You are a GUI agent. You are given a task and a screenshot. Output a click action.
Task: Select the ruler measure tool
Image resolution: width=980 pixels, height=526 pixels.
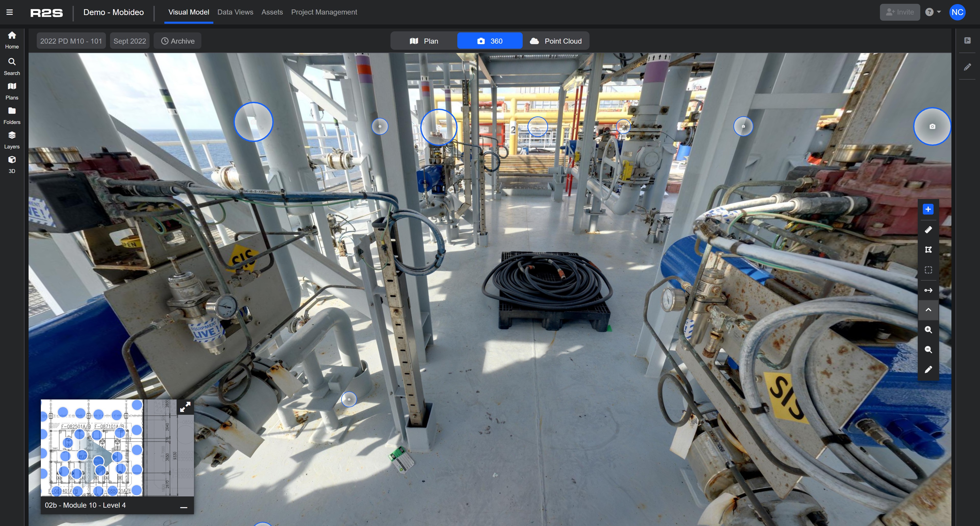point(928,230)
